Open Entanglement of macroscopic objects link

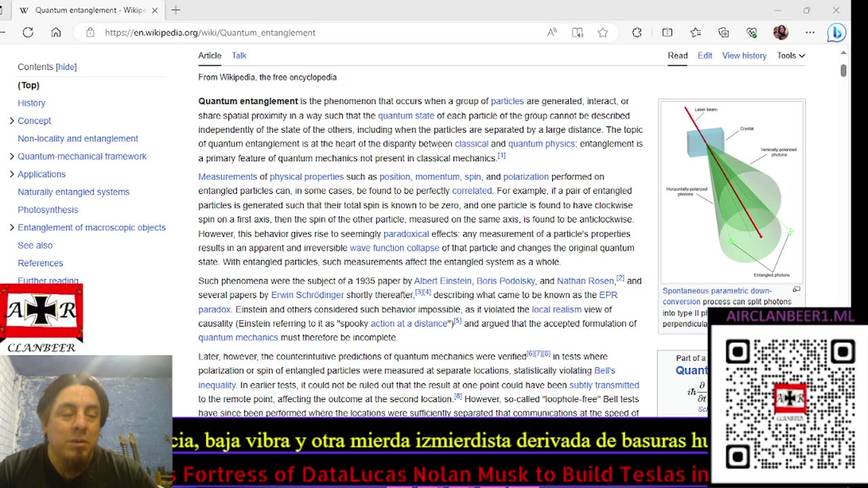[92, 228]
